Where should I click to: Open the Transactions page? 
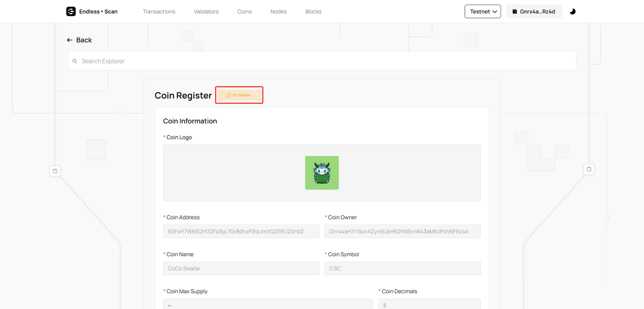(x=159, y=12)
